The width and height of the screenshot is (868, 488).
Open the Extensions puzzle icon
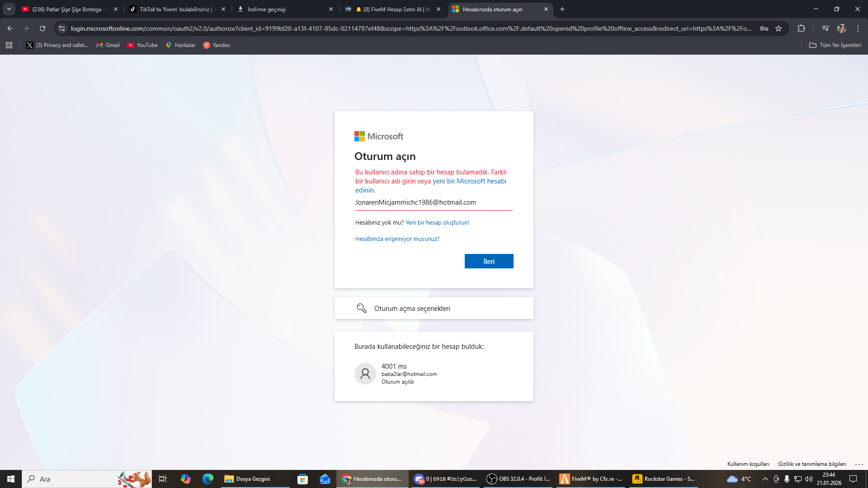click(x=801, y=28)
